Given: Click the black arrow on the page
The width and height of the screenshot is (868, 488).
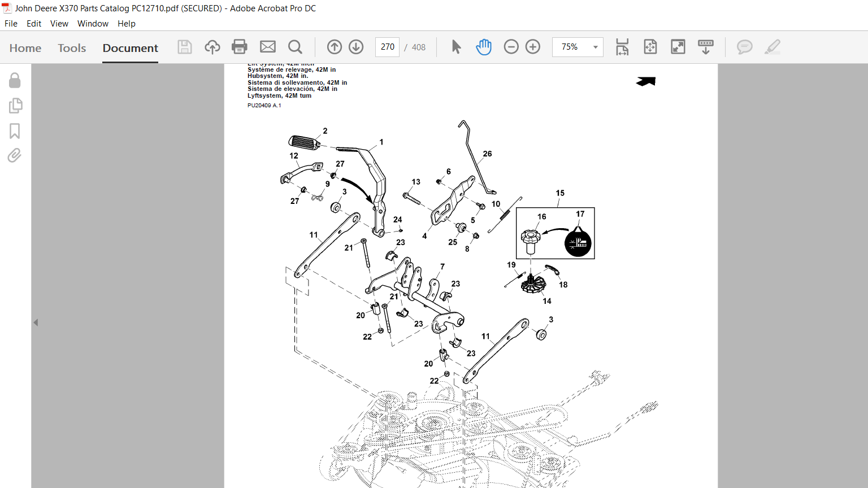Looking at the screenshot, I should pos(646,81).
